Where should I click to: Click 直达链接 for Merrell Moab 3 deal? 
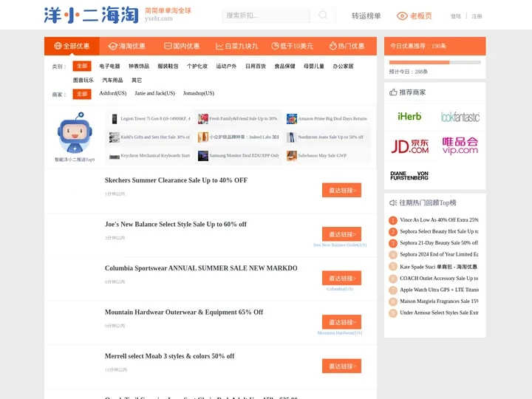point(341,366)
